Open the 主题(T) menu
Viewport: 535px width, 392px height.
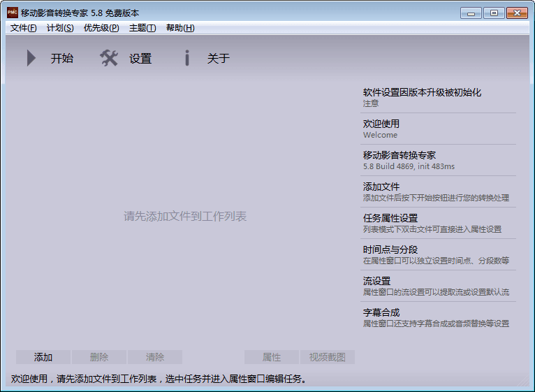click(142, 28)
